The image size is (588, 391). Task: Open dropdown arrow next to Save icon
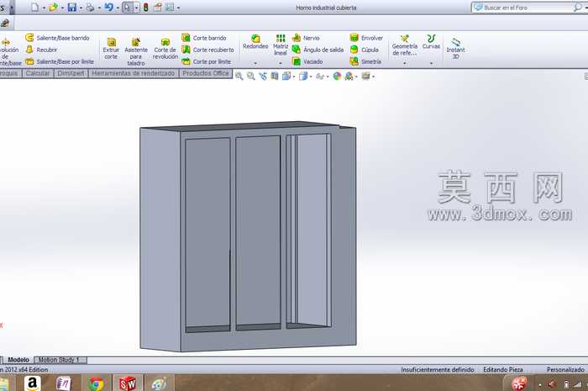[81, 8]
